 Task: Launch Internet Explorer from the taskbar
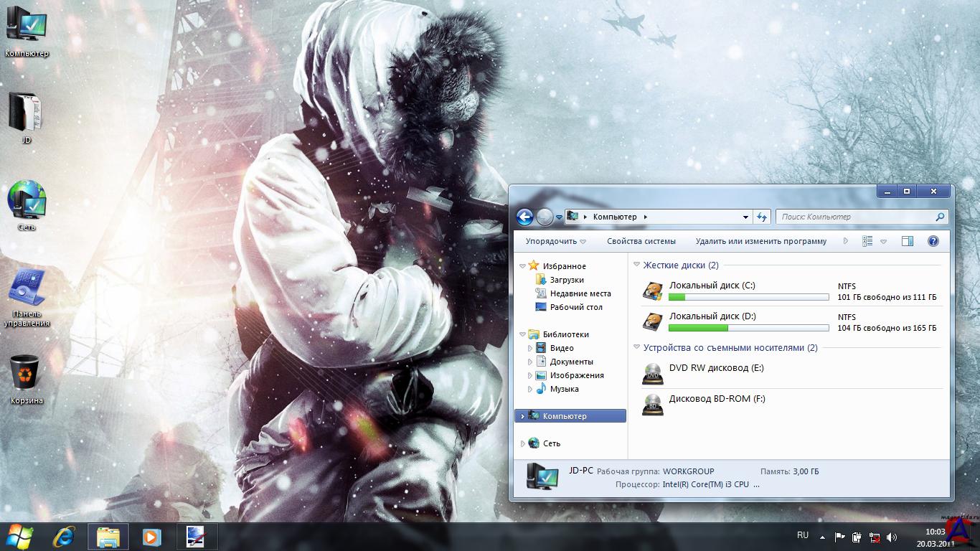tap(65, 536)
